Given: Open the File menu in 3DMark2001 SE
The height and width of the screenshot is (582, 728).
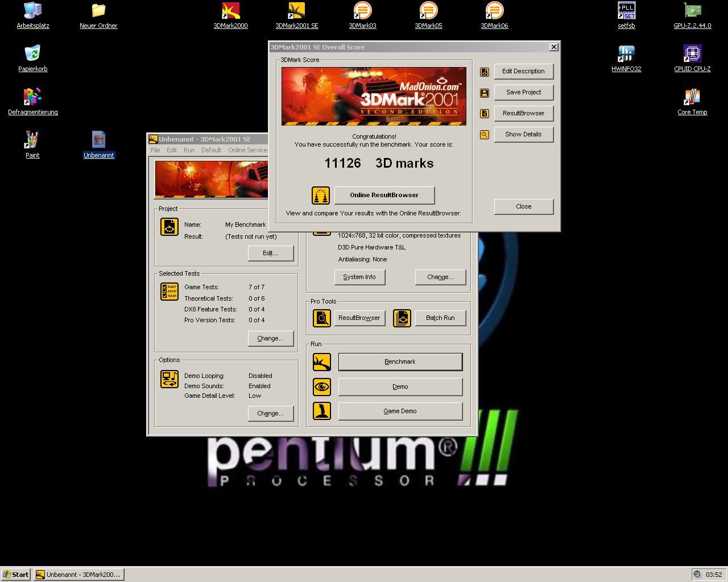Looking at the screenshot, I should pyautogui.click(x=155, y=150).
